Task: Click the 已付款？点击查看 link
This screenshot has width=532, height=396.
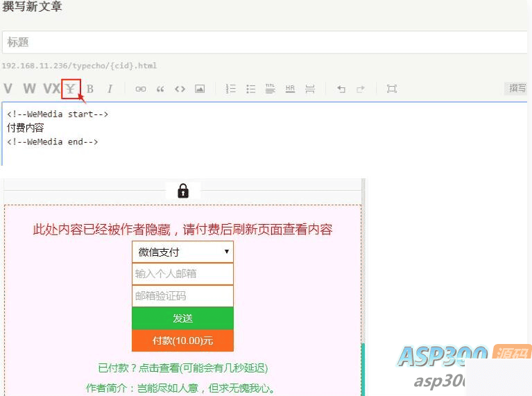Action: pos(183,368)
